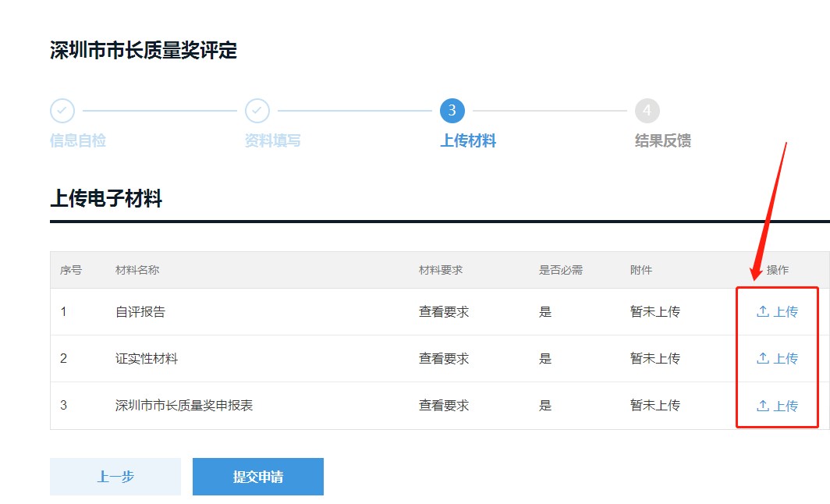This screenshot has width=830, height=504.
Task: Click the 操作 column header
Action: click(778, 270)
